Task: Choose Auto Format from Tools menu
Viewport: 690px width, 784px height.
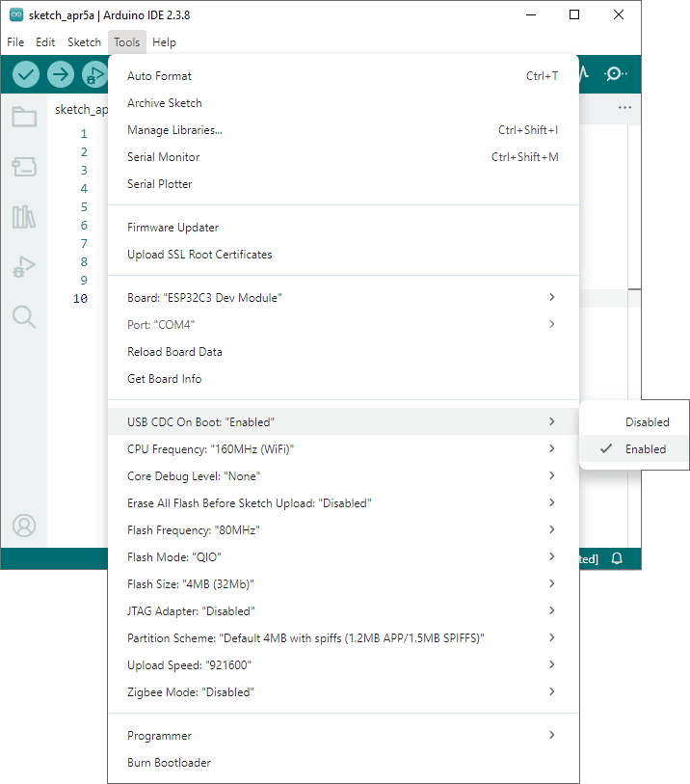Action: [343, 76]
